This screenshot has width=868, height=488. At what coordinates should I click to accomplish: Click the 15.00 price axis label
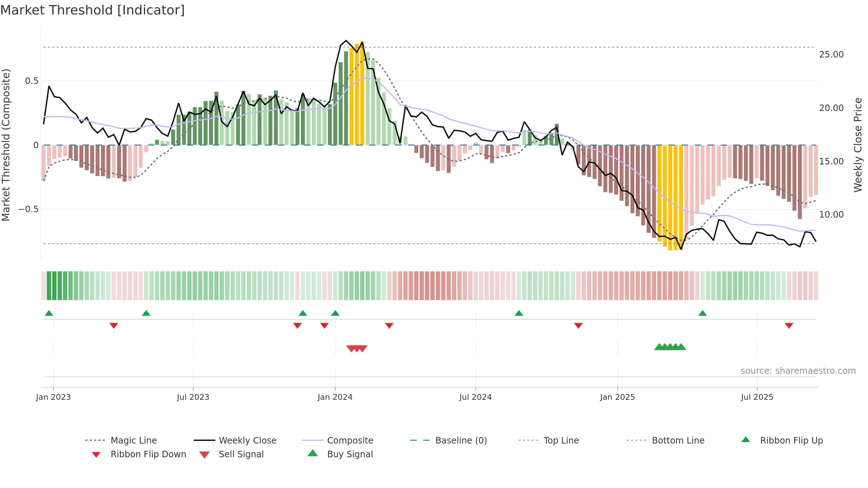(831, 161)
